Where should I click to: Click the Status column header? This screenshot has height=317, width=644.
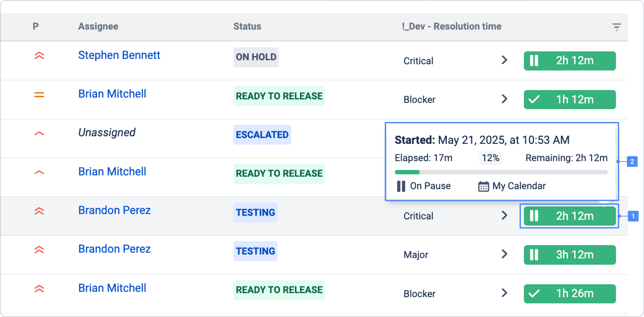[247, 26]
